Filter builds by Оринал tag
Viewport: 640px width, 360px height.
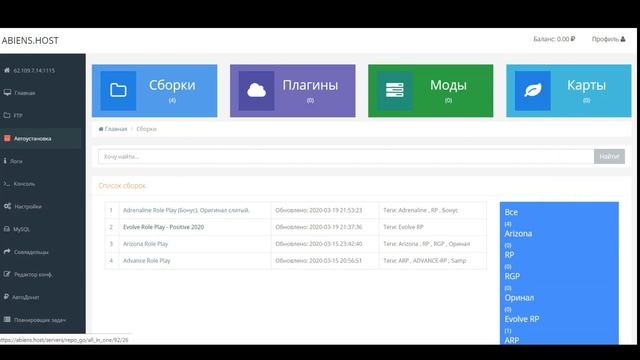(519, 298)
